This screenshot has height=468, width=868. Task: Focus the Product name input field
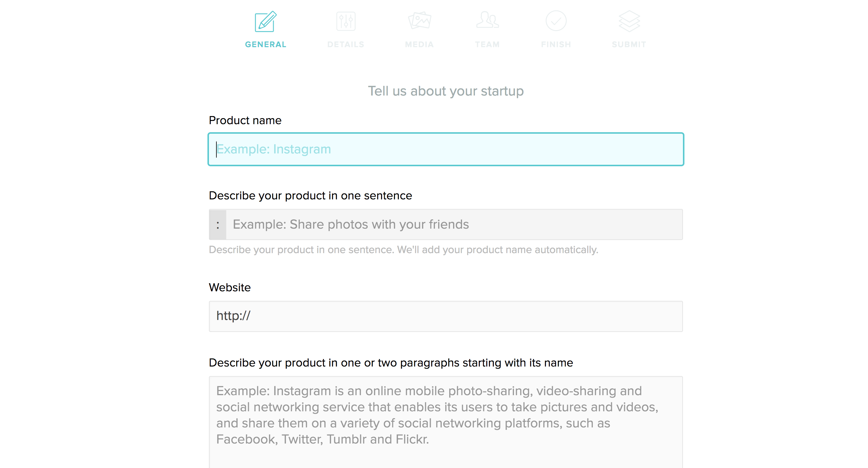445,149
